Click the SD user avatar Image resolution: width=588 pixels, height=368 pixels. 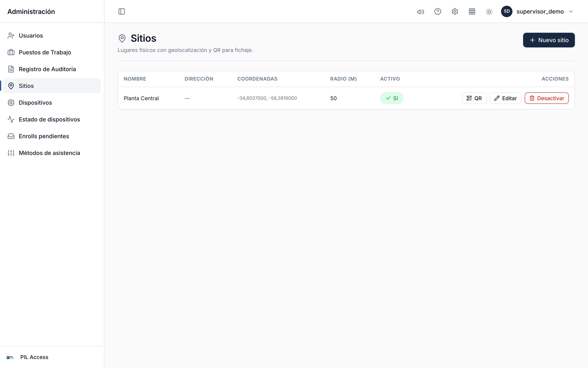coord(507,11)
